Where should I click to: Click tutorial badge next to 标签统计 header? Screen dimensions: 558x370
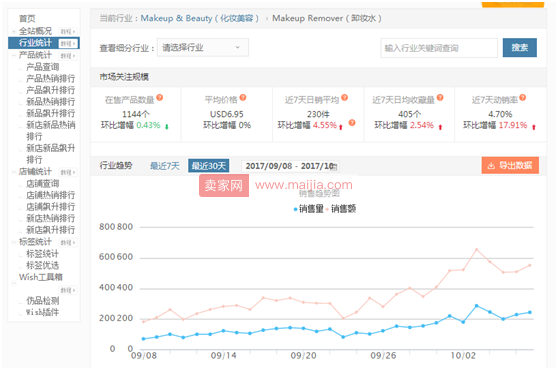click(68, 243)
